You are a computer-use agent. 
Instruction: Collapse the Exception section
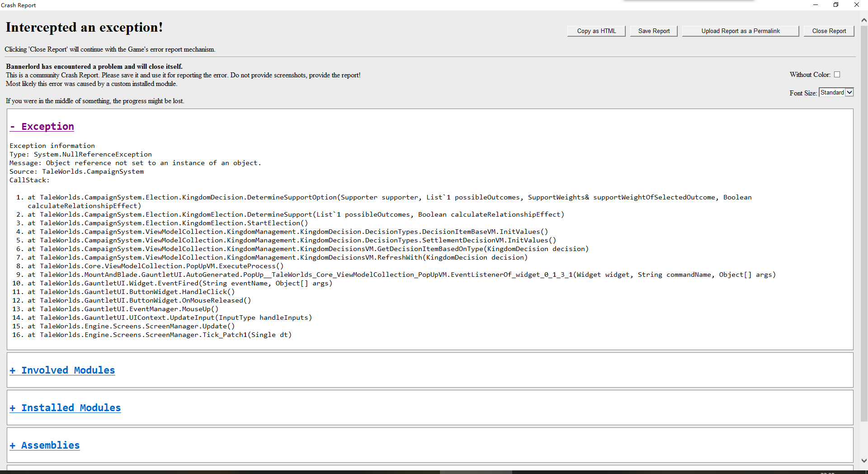click(x=42, y=127)
